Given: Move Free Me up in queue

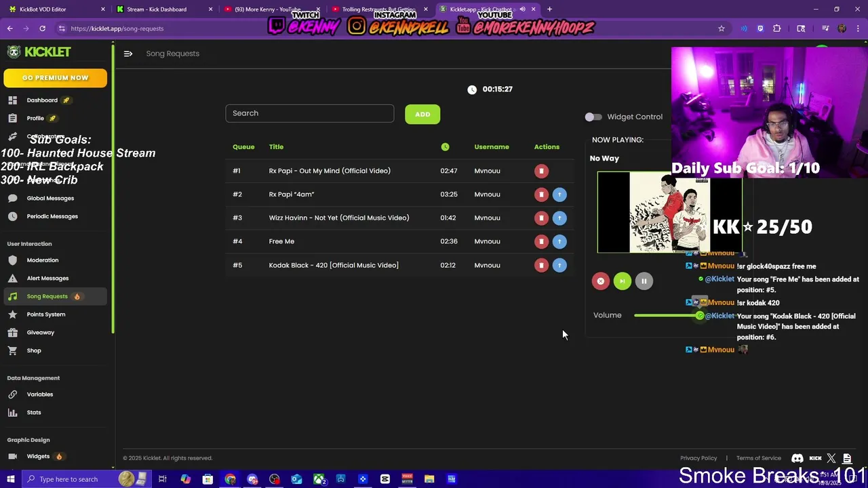Looking at the screenshot, I should tap(559, 241).
